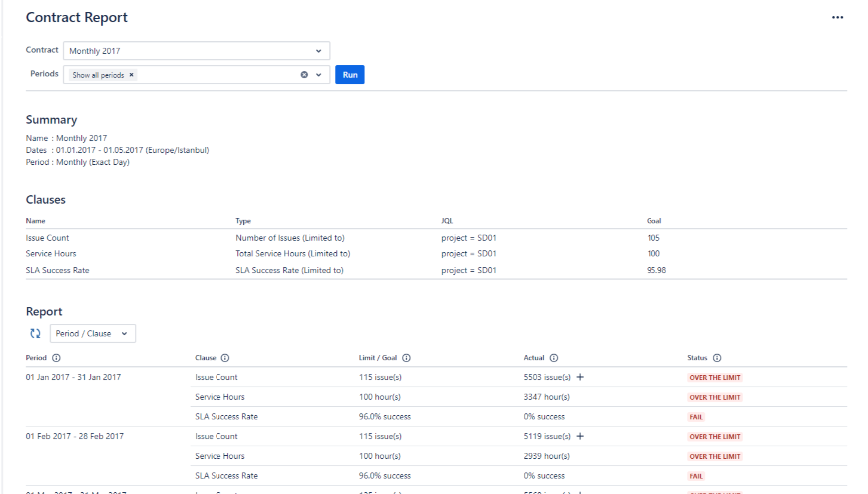Image resolution: width=868 pixels, height=494 pixels.
Task: Click info icon beside Actual column
Action: pos(554,358)
